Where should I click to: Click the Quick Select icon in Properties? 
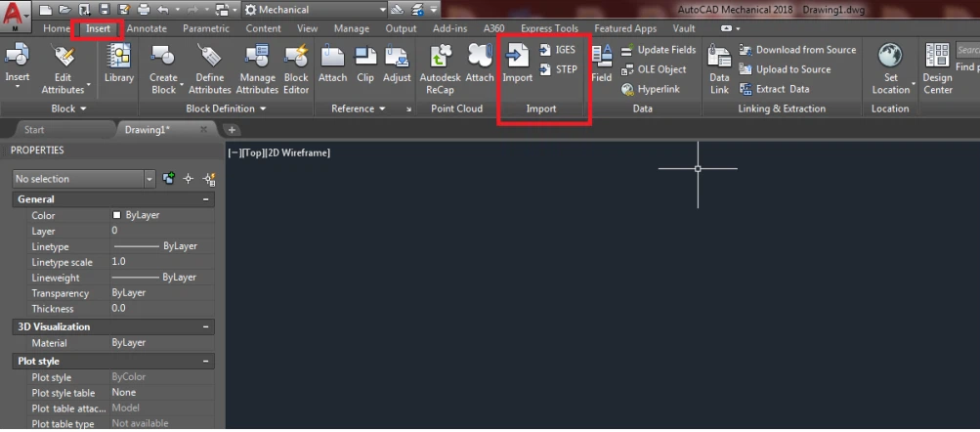coord(209,180)
